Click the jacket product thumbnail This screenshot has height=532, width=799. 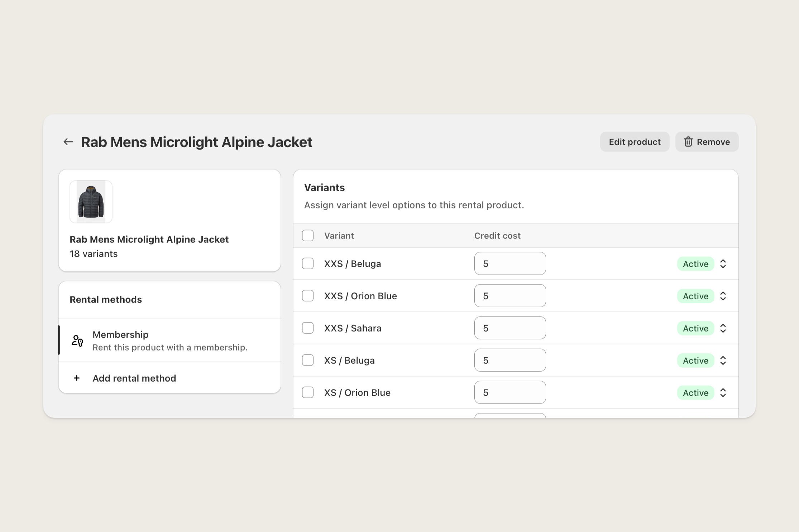(x=91, y=202)
